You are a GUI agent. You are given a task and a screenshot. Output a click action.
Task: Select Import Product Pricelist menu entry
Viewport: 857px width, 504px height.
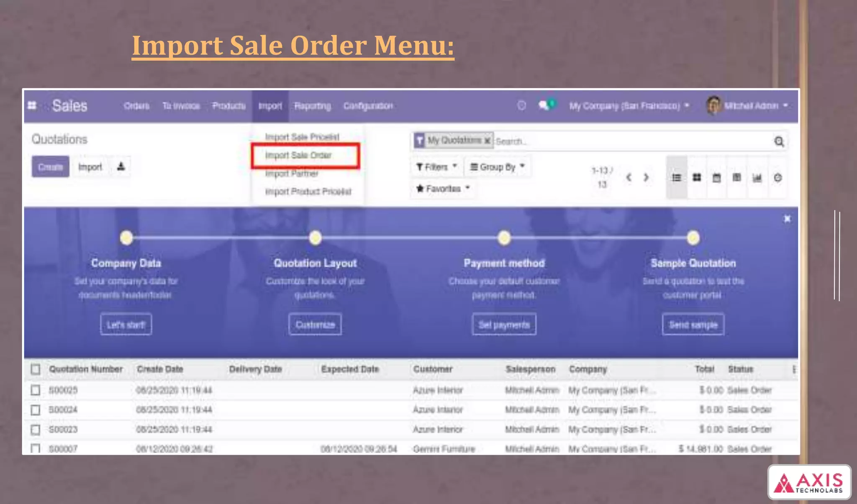coord(308,192)
